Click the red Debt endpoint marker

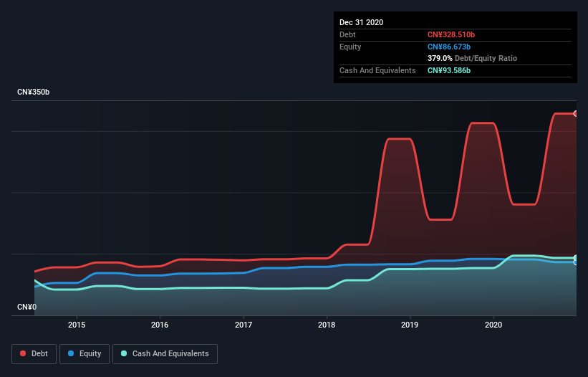[576, 114]
